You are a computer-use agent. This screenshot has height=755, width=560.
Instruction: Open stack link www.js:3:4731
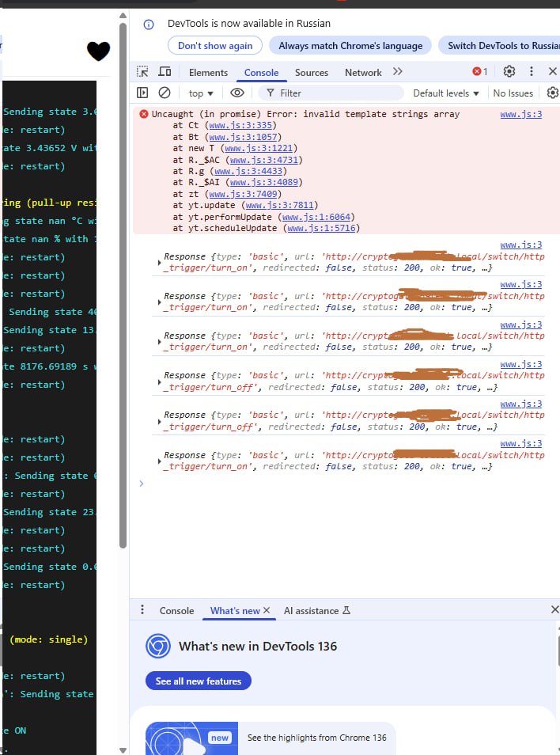point(264,160)
